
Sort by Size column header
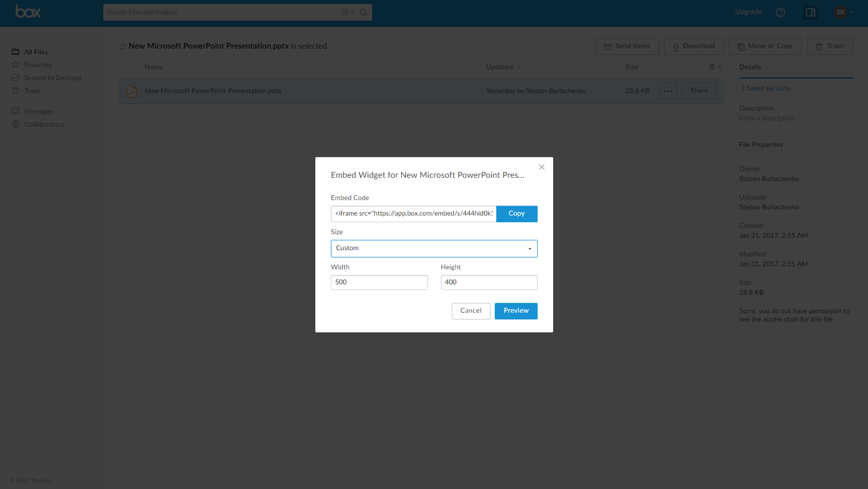click(632, 67)
